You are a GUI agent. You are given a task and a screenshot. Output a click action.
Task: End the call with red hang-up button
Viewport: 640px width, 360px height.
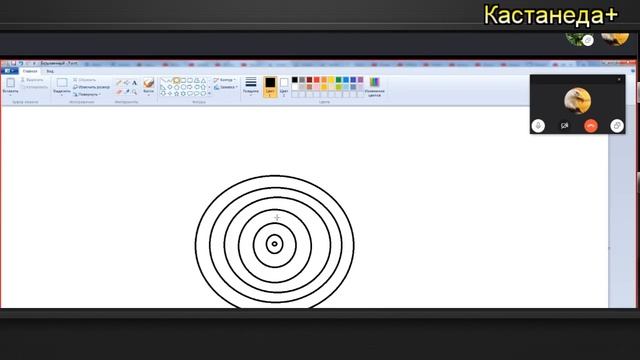pos(591,126)
